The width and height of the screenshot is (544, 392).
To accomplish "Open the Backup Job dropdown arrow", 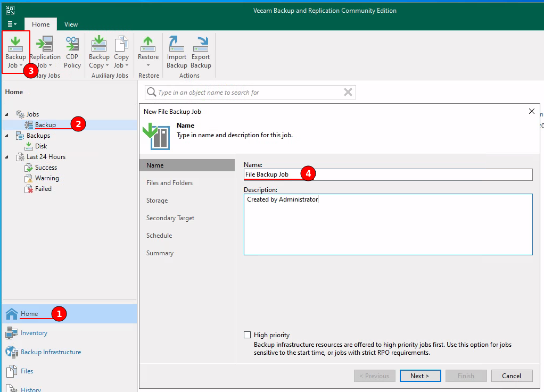I will click(x=21, y=65).
